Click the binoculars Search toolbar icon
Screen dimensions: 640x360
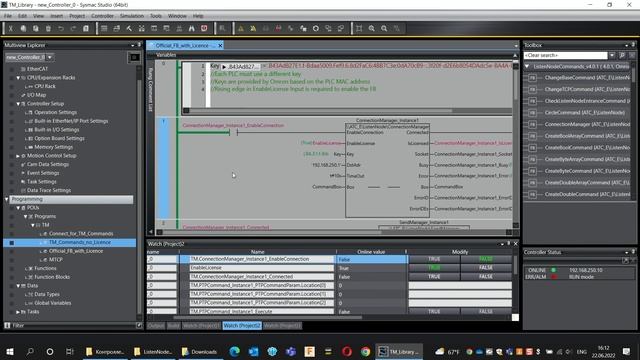pos(191,29)
